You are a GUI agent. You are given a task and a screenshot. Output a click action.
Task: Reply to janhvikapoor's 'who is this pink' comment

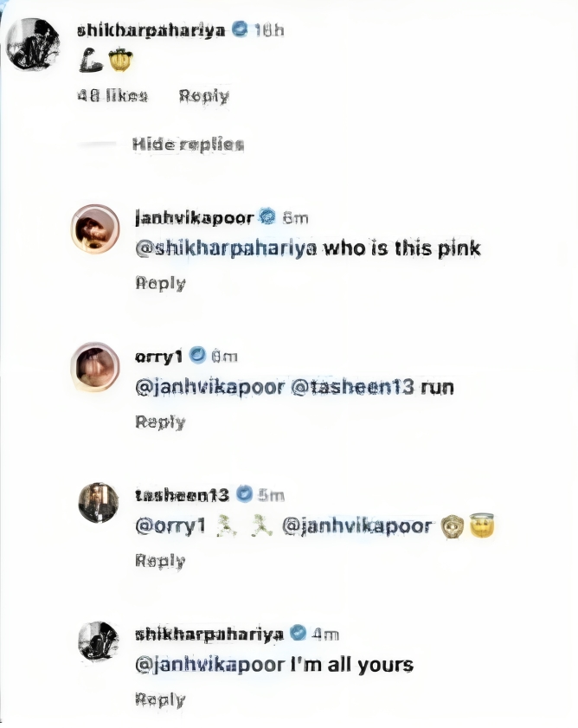coord(160,283)
